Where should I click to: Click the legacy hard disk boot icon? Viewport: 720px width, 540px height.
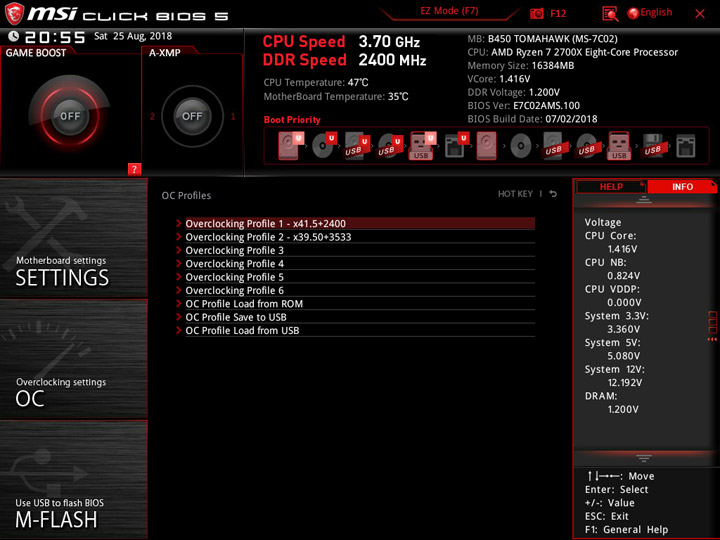point(486,146)
